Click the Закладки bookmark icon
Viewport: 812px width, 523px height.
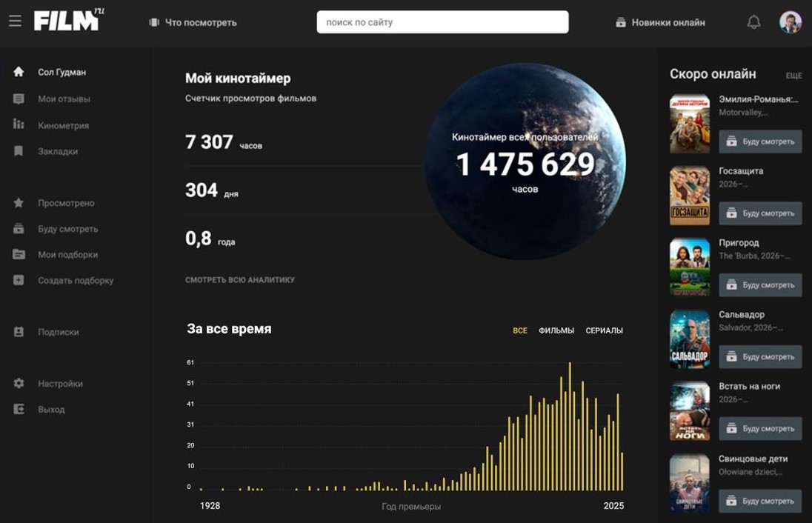pos(19,151)
